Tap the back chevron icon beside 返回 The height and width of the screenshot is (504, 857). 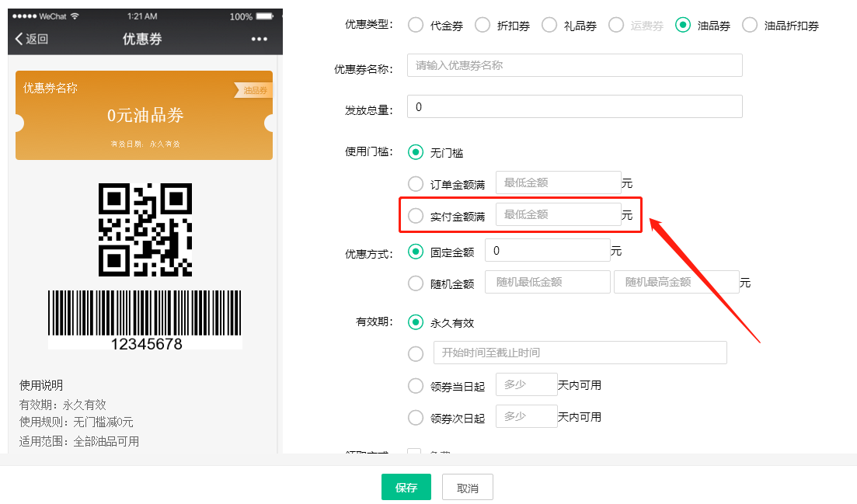click(x=19, y=39)
